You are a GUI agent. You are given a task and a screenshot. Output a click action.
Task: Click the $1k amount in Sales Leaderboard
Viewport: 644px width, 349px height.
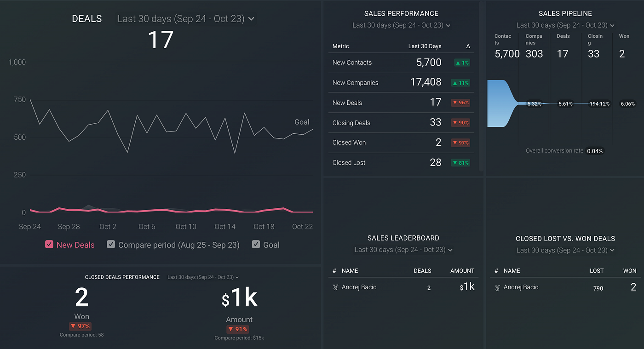tap(467, 287)
